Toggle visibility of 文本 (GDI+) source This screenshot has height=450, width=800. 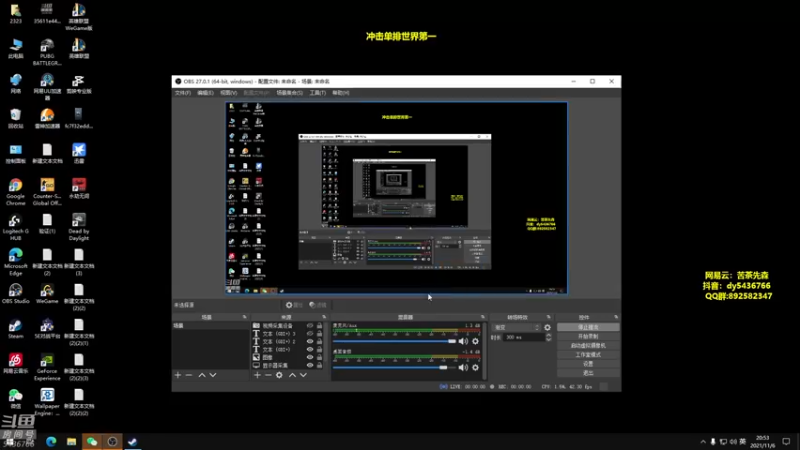(x=310, y=349)
